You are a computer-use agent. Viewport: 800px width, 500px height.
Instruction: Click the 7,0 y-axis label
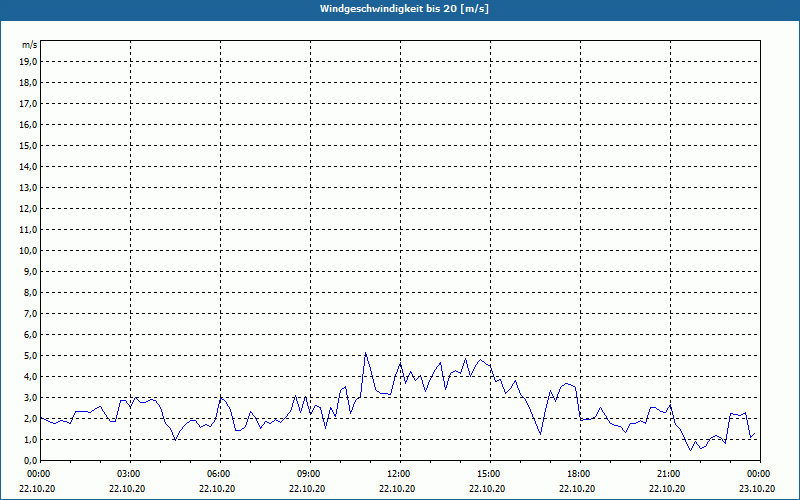click(30, 313)
